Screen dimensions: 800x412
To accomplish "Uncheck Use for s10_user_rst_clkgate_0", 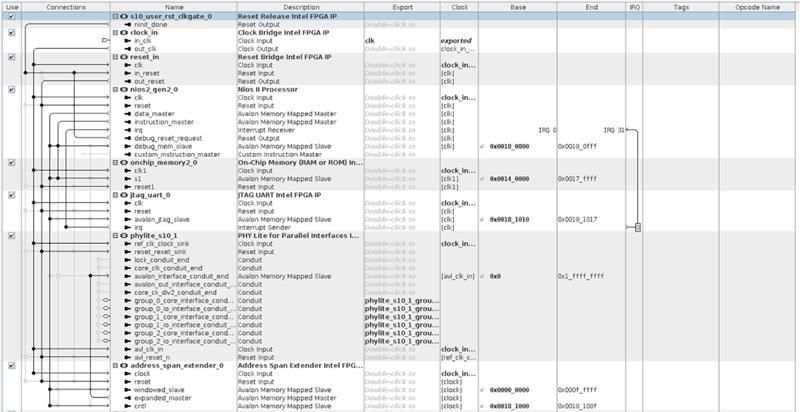I will pos(12,16).
